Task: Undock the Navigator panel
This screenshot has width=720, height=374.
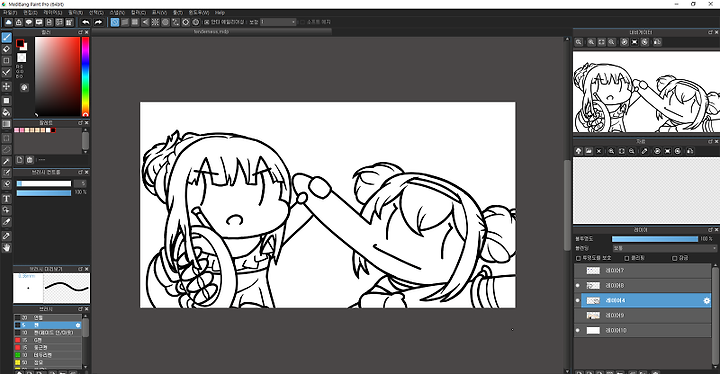Action: coord(710,32)
